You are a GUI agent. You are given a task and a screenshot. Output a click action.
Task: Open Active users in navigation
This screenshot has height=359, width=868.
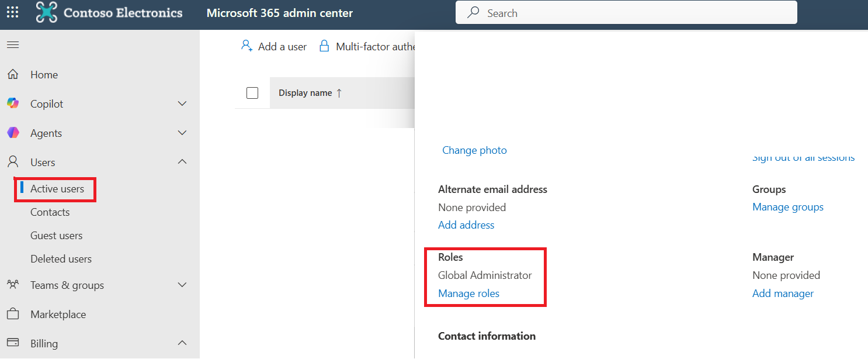(x=57, y=189)
